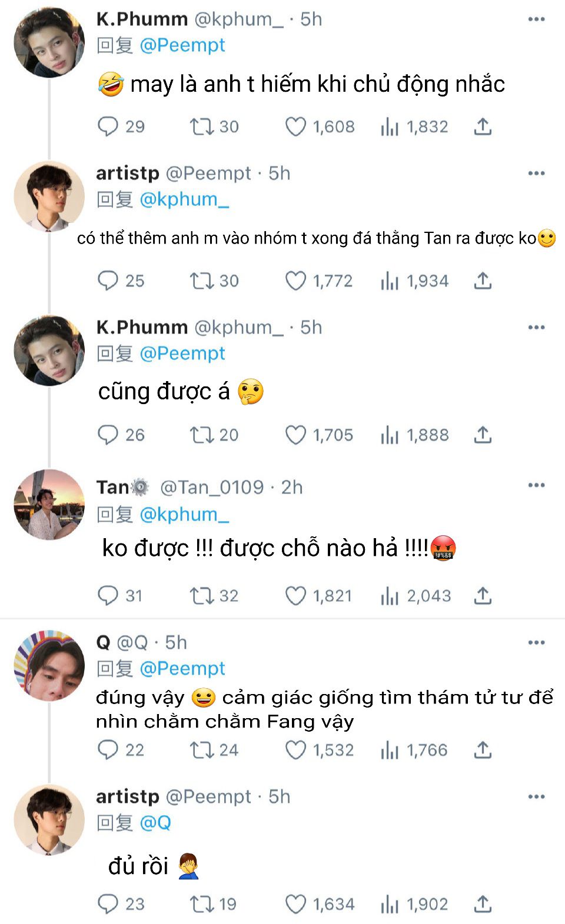Open @Peempt mention in first K.Phumm reply
Screen dimensions: 565x924
[182, 45]
